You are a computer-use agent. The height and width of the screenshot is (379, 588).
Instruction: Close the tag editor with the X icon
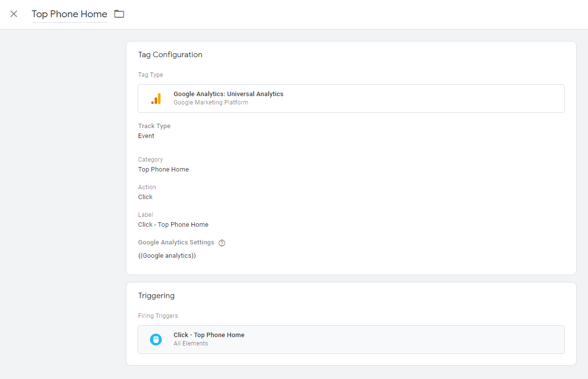tap(14, 14)
